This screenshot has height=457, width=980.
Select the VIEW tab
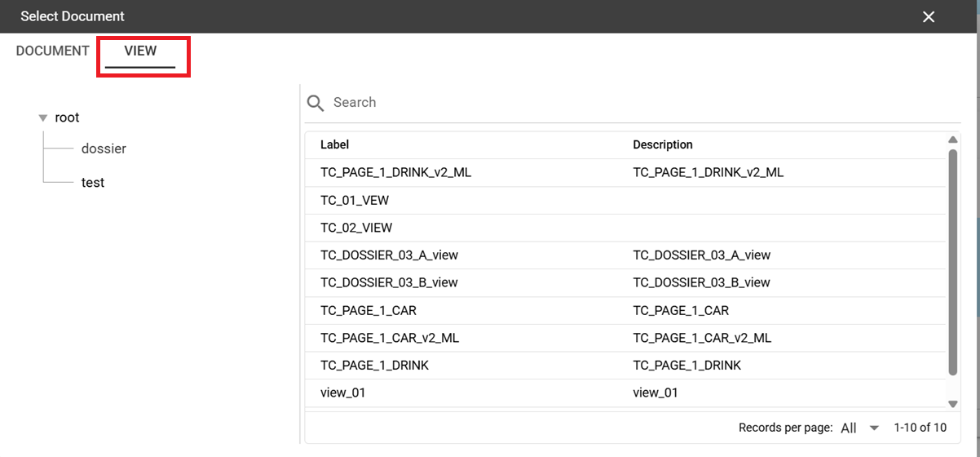click(140, 51)
